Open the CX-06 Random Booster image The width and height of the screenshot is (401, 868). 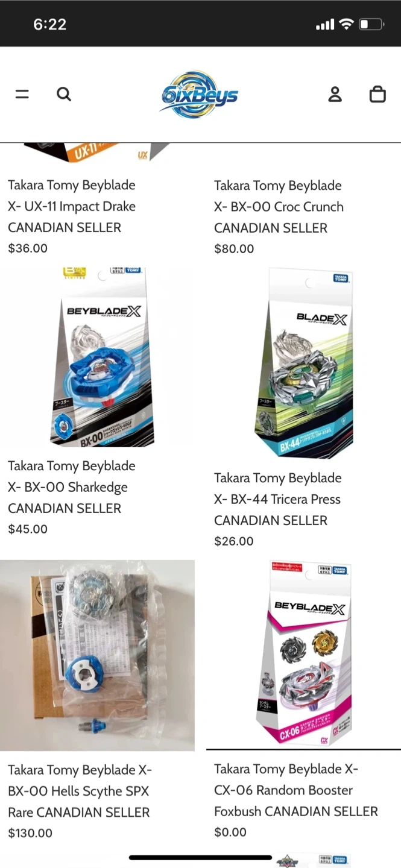pos(303,655)
